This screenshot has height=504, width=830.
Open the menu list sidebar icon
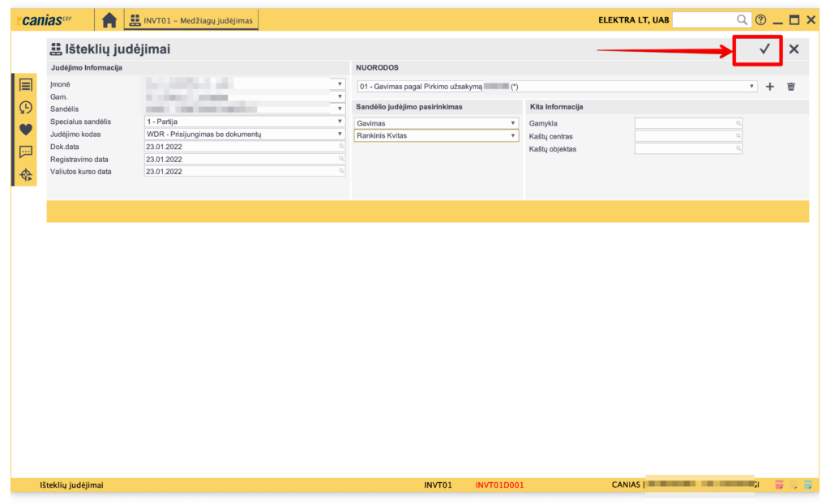point(26,85)
